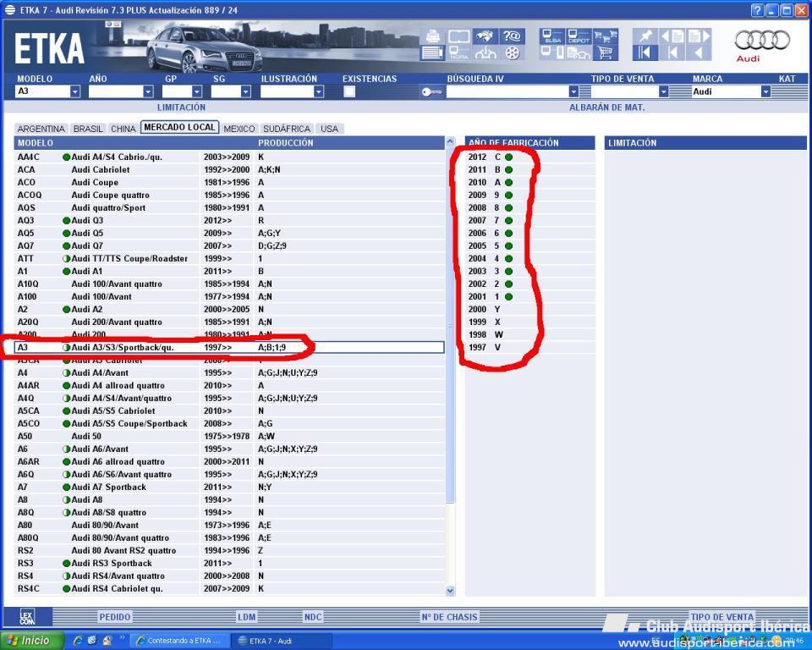
Task: Click the pushpin bookmark icon
Action: pyautogui.click(x=645, y=36)
